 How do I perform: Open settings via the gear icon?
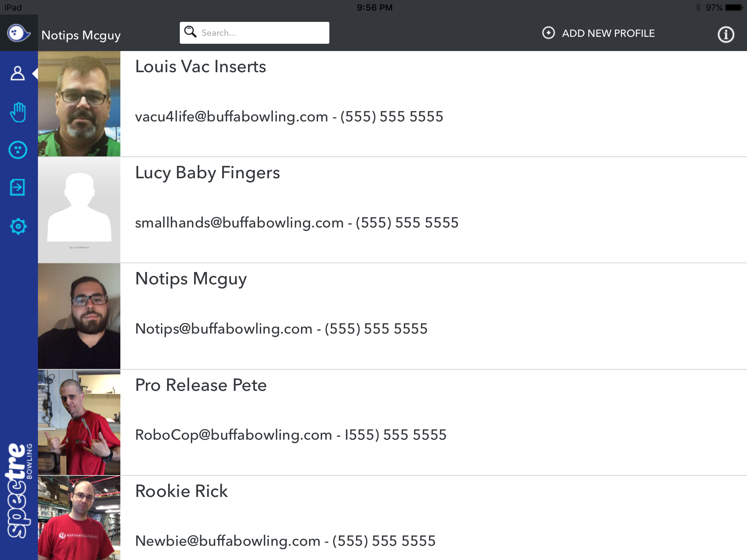click(x=18, y=226)
